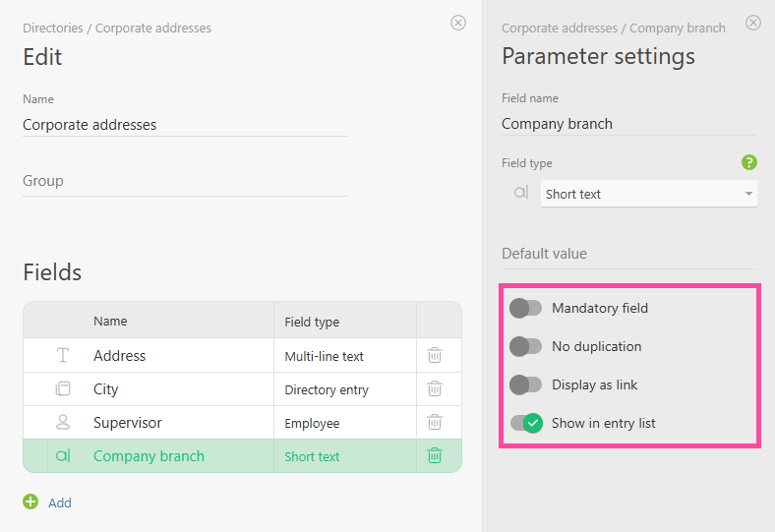775x532 pixels.
Task: Click the green plus Add icon
Action: coord(30,502)
